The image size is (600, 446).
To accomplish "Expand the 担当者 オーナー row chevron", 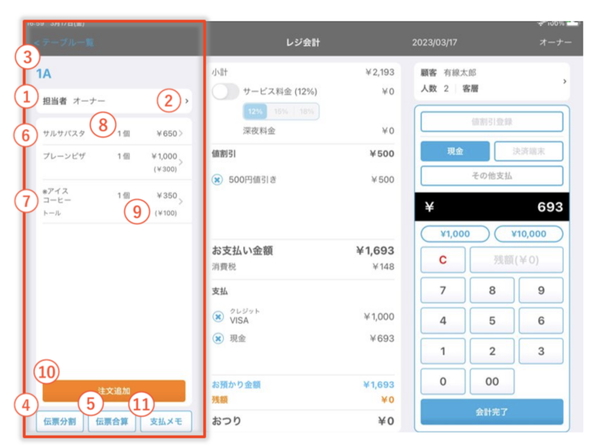I will click(187, 101).
